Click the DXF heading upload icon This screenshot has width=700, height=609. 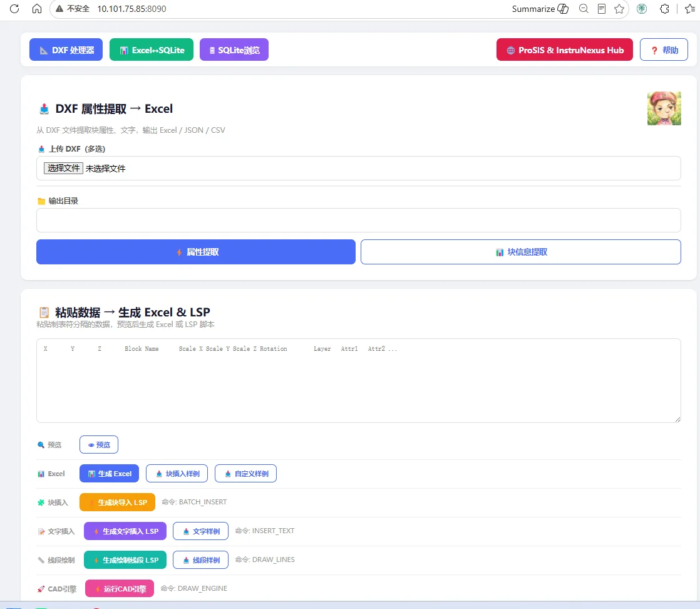(x=44, y=109)
